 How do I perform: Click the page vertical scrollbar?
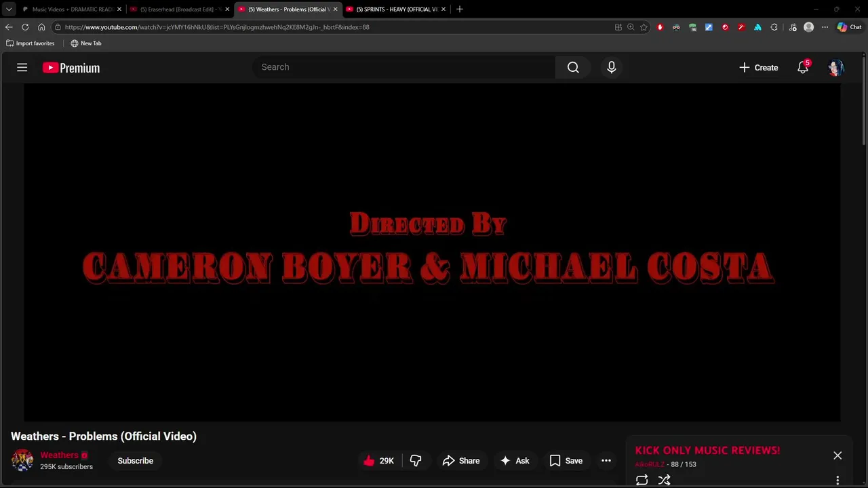[x=865, y=102]
